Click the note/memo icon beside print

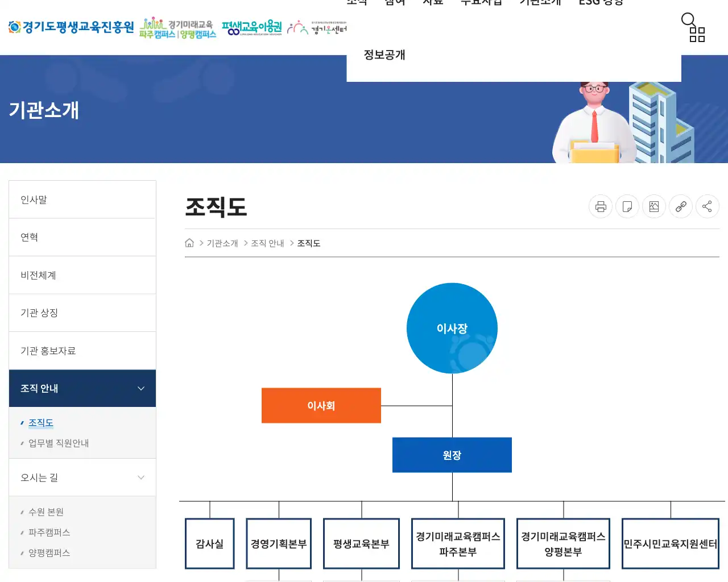pyautogui.click(x=627, y=206)
